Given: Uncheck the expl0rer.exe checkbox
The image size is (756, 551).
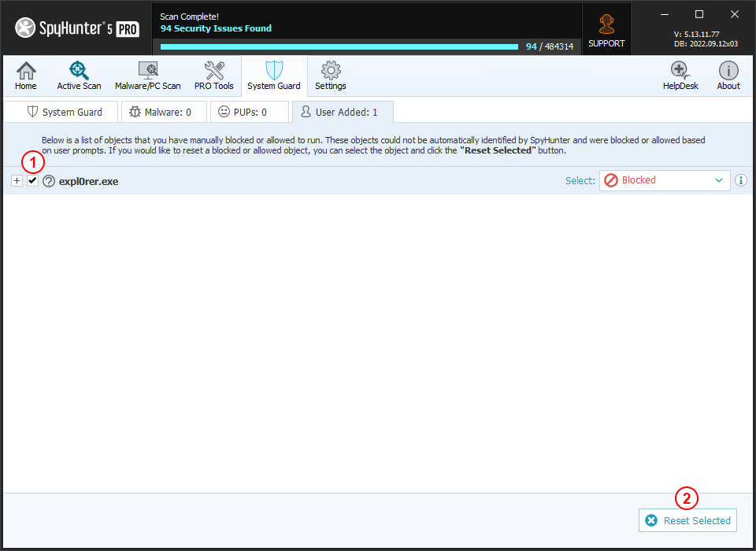Looking at the screenshot, I should point(32,180).
